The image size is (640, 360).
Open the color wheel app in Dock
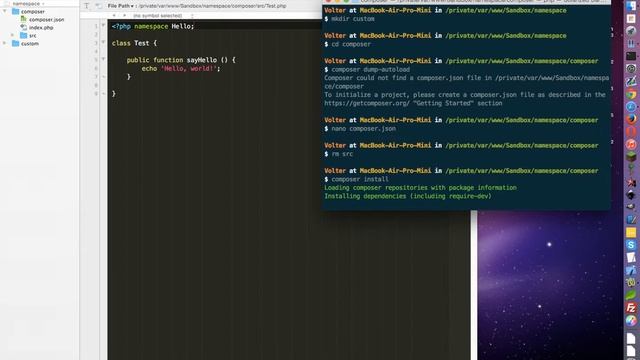631,321
